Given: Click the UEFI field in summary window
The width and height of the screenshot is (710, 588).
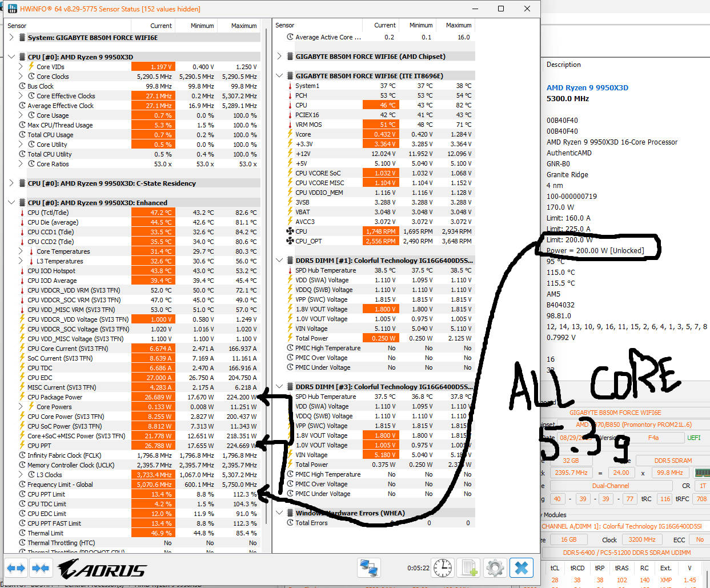Looking at the screenshot, I should [693, 438].
